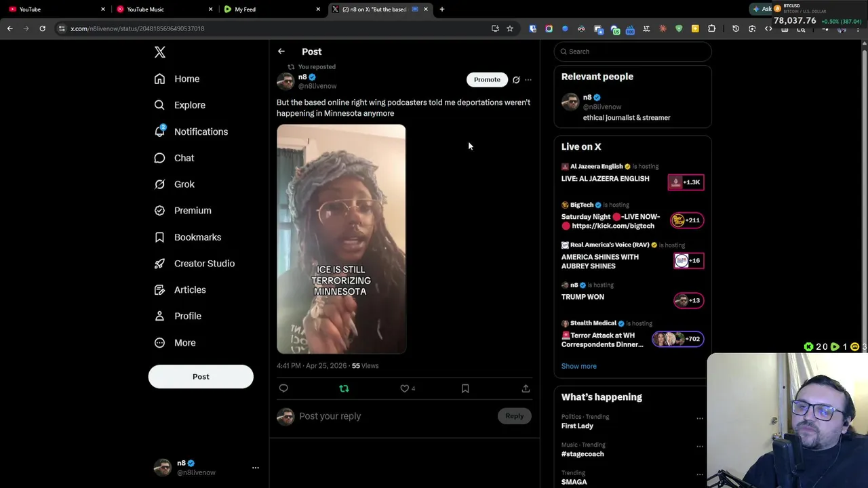This screenshot has height=488, width=868.
Task: Toggle the green repost icon
Action: [344, 388]
